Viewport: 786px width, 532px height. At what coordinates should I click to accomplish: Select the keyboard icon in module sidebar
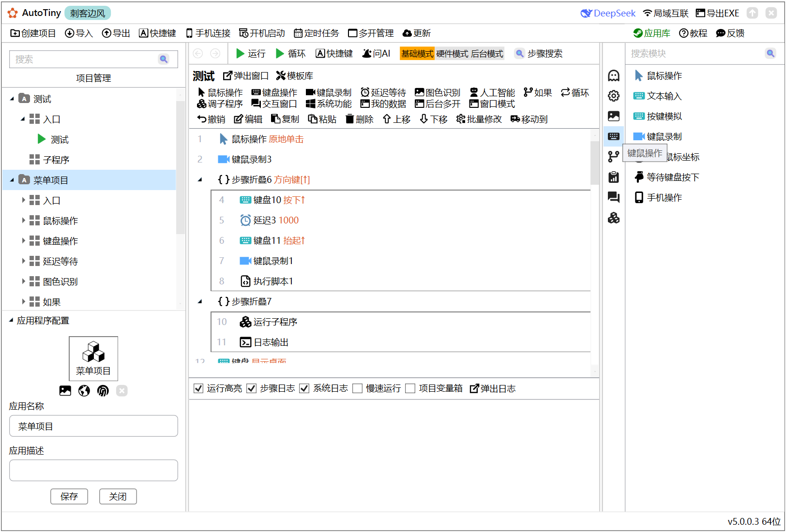(614, 136)
